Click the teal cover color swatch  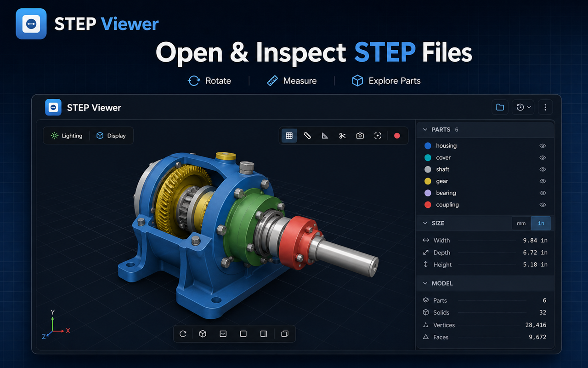pos(428,158)
